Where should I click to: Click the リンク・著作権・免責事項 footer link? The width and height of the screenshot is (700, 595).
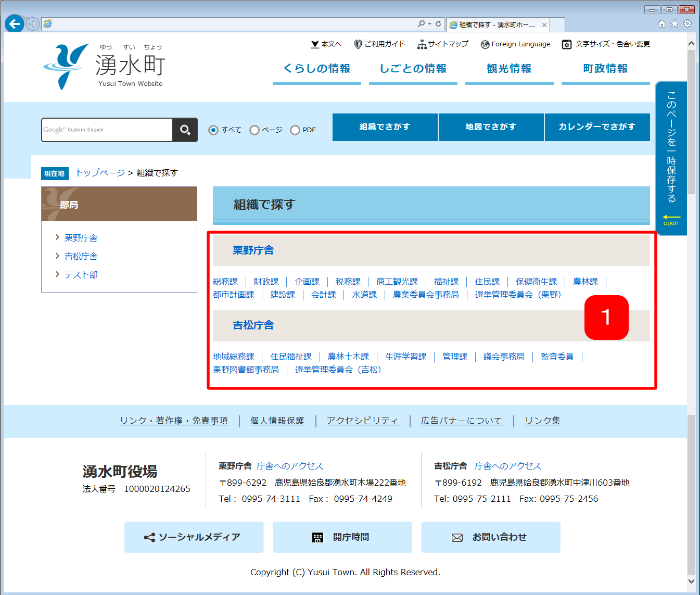pos(174,421)
